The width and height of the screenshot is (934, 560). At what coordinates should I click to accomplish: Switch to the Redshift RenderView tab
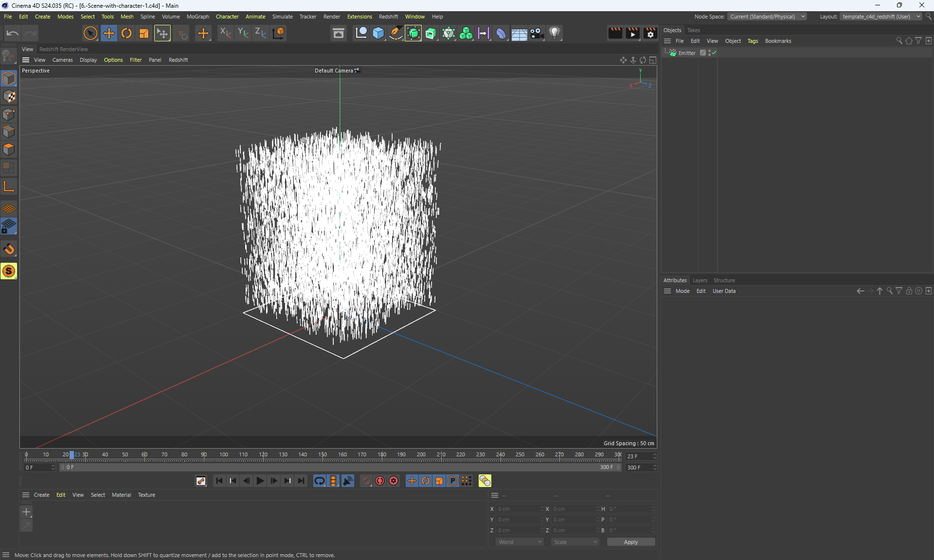pos(64,49)
